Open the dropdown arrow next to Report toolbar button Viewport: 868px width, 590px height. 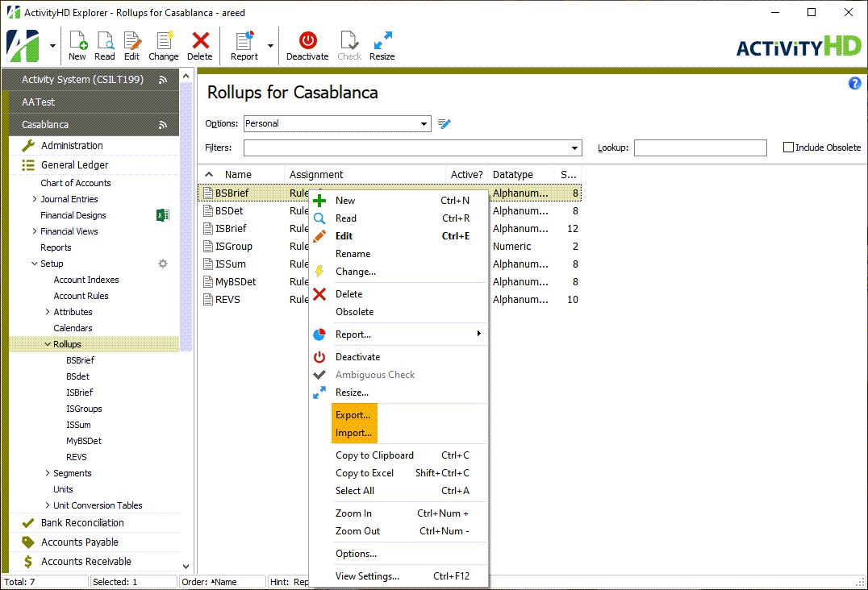click(x=271, y=45)
